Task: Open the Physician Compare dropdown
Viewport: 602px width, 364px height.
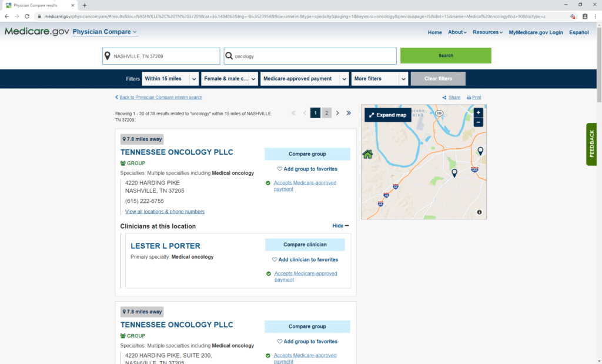Action: [x=105, y=32]
